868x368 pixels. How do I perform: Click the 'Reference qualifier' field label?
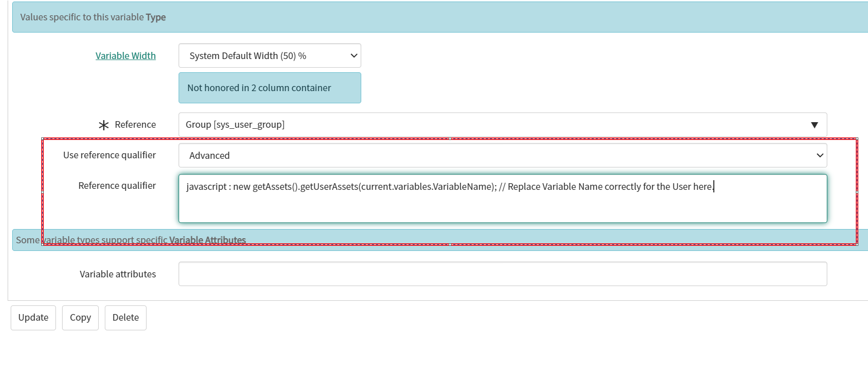117,186
